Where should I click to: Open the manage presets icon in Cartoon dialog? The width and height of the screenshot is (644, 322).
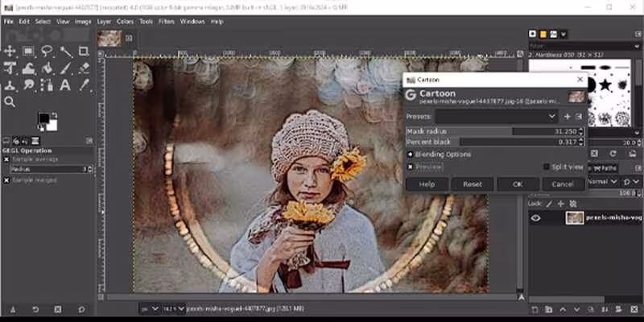(579, 117)
